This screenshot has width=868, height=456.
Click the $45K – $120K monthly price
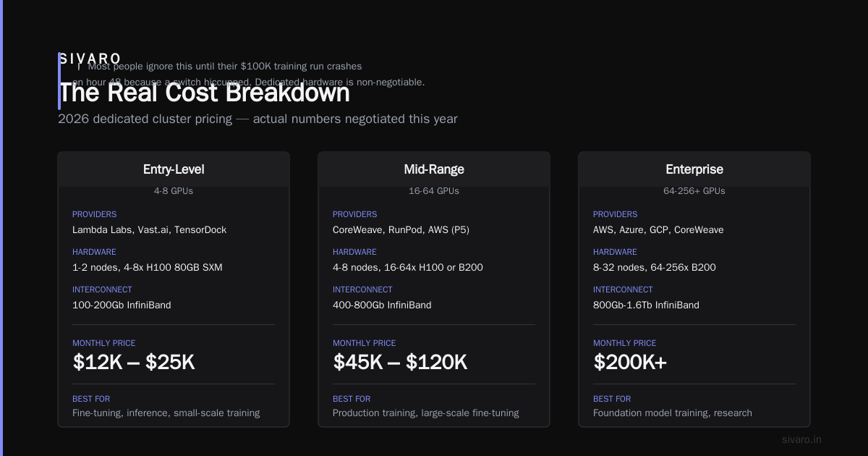pyautogui.click(x=400, y=362)
